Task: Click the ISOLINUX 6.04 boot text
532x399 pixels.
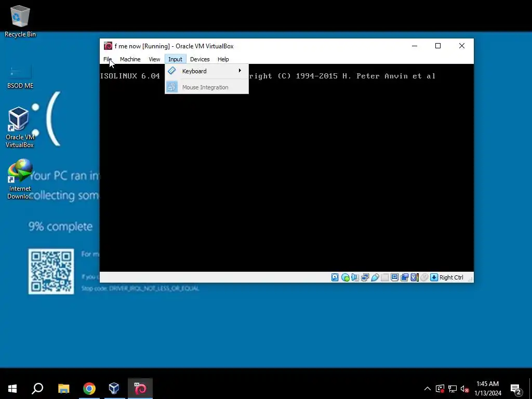Action: pyautogui.click(x=130, y=76)
